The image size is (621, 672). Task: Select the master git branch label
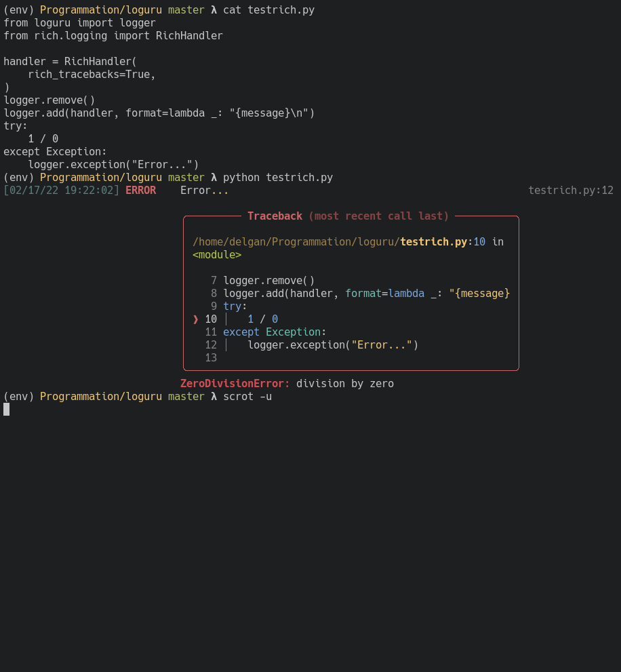pos(186,396)
